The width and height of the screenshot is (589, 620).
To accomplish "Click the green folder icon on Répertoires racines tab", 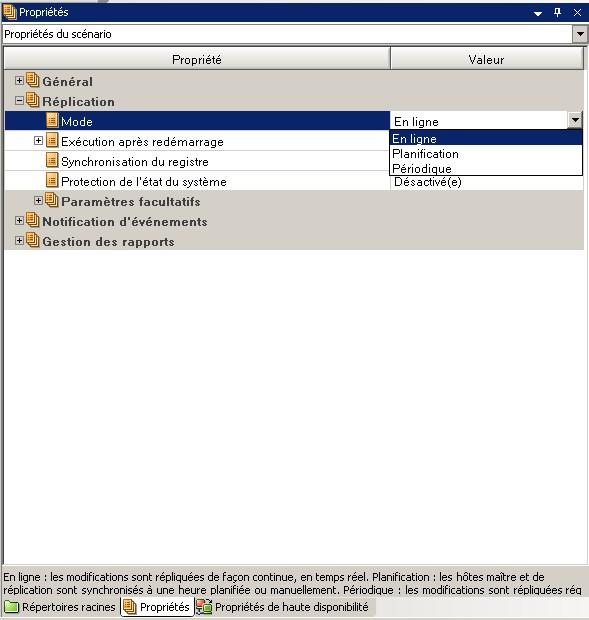I will click(11, 607).
